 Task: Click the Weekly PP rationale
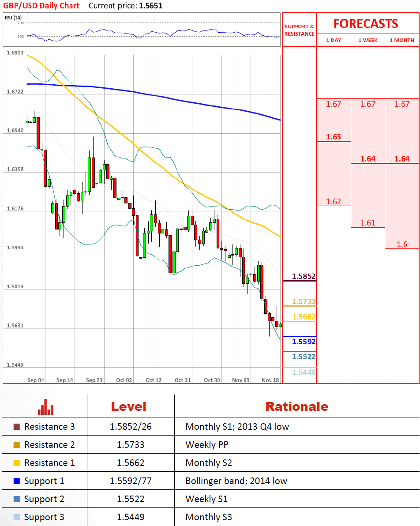coord(207,445)
